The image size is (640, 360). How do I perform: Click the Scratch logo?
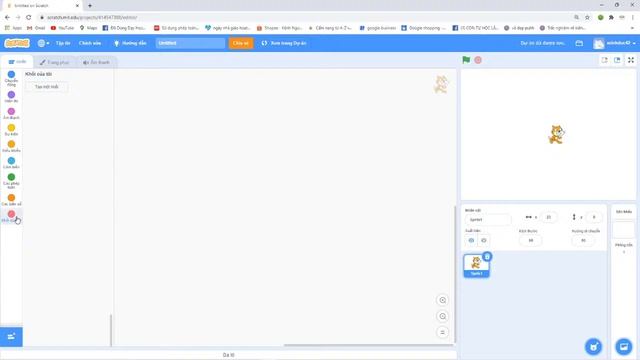tap(17, 43)
